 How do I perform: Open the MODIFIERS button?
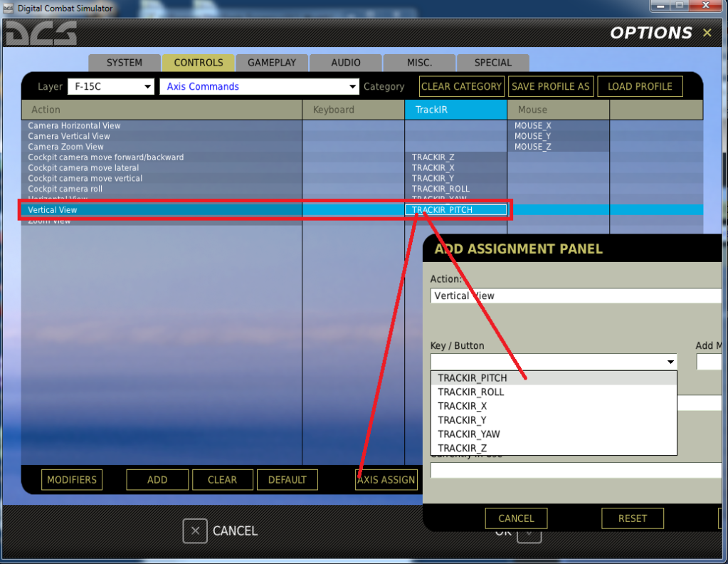point(72,480)
